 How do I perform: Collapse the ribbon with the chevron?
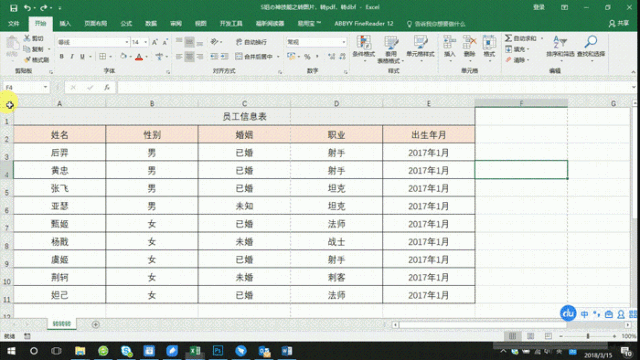click(x=633, y=72)
